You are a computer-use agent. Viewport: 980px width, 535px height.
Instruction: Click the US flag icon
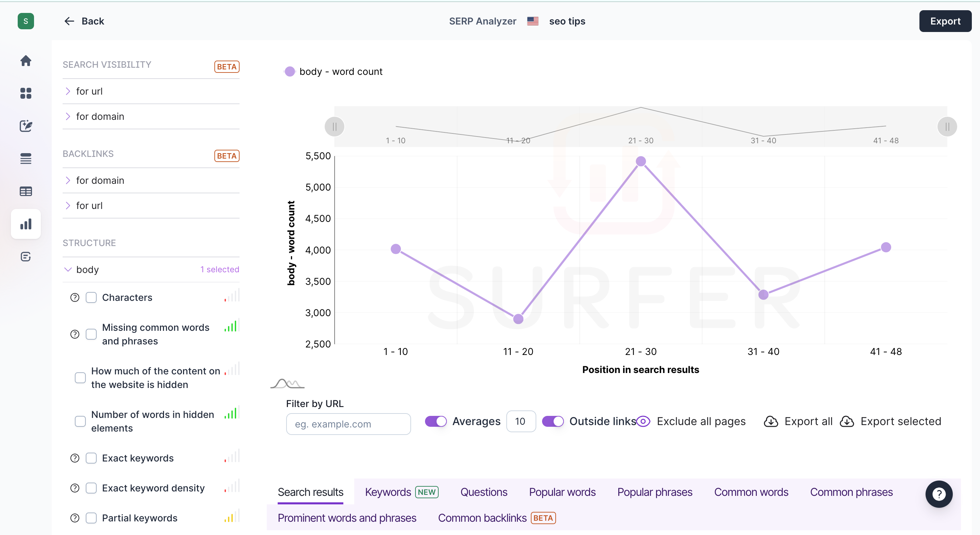tap(533, 21)
